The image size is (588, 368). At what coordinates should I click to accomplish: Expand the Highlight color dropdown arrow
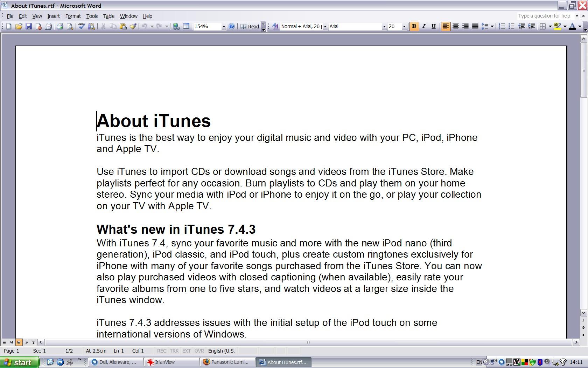pos(565,26)
